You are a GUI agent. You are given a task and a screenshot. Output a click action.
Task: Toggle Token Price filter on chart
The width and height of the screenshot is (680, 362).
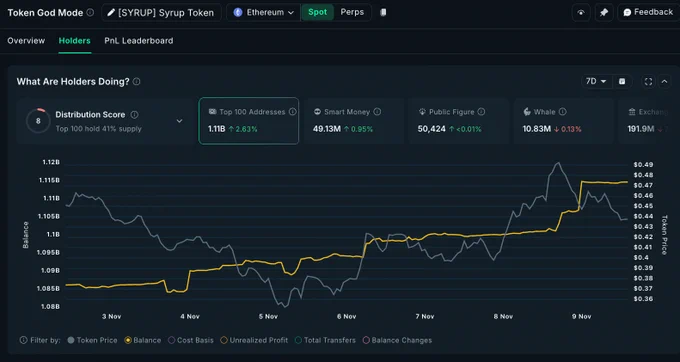(x=92, y=340)
